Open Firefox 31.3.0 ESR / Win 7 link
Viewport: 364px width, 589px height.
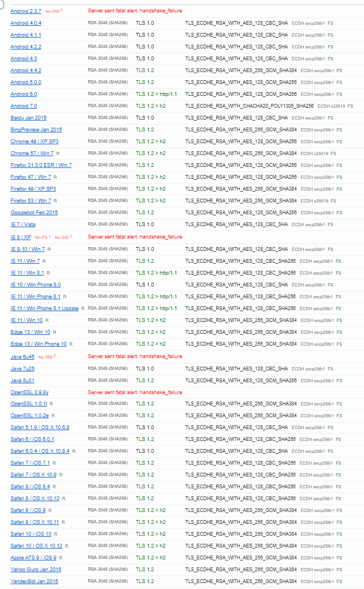point(41,165)
